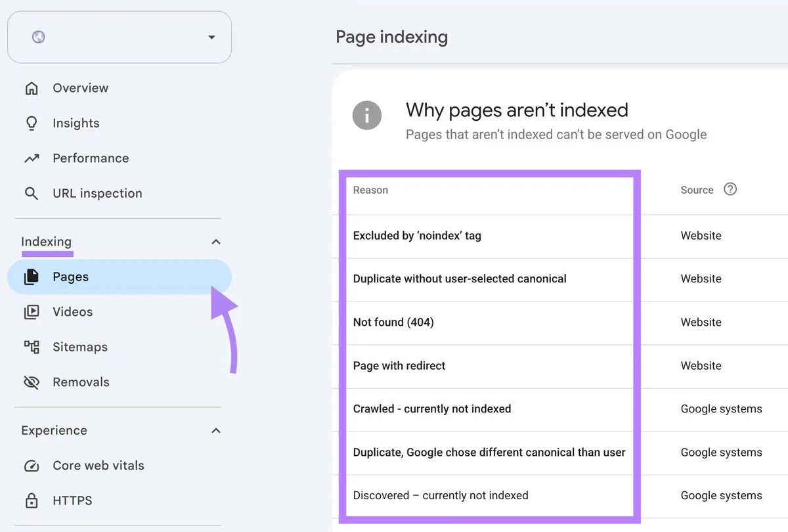Click the Source column header

697,190
